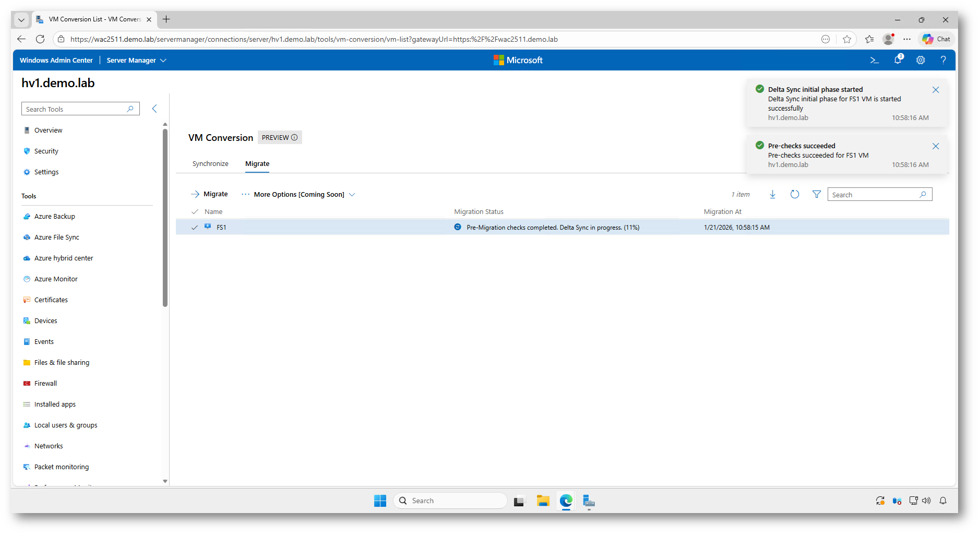Expand More Options [Coming Soon] menu
980x535 pixels.
click(x=298, y=195)
